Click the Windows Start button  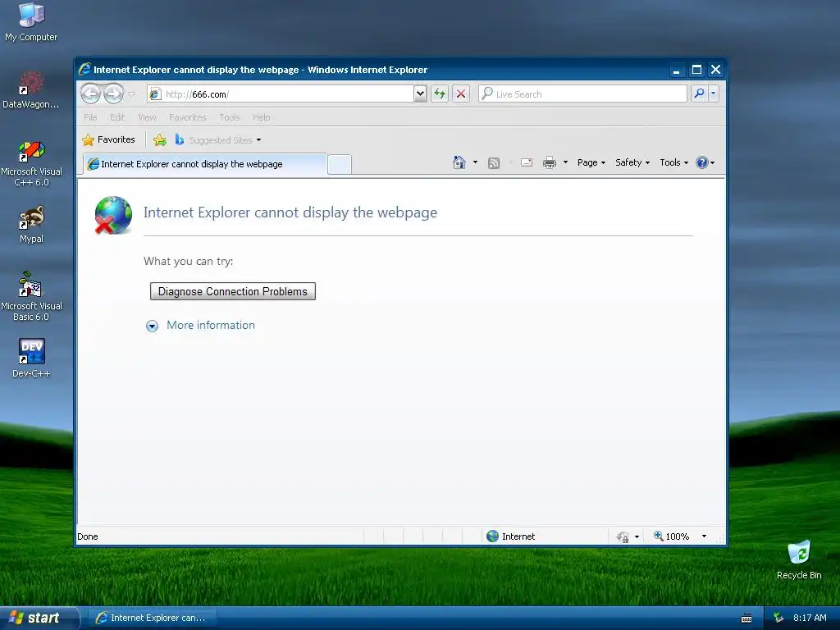tap(39, 618)
